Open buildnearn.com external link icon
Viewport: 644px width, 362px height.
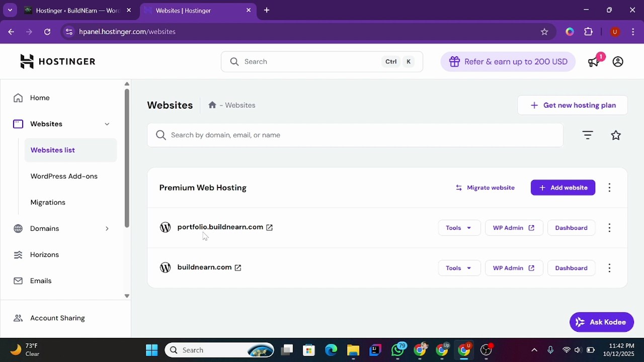coord(238,267)
